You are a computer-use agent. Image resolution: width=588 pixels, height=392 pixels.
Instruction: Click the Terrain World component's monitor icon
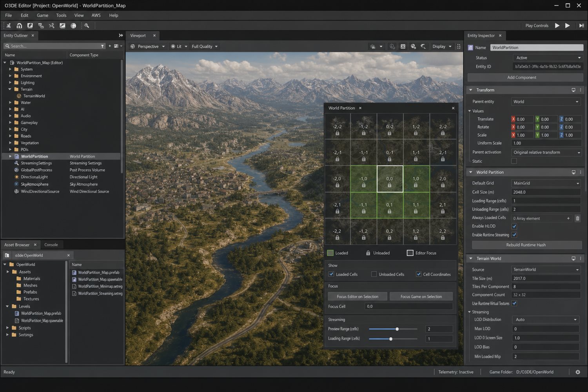pyautogui.click(x=573, y=259)
